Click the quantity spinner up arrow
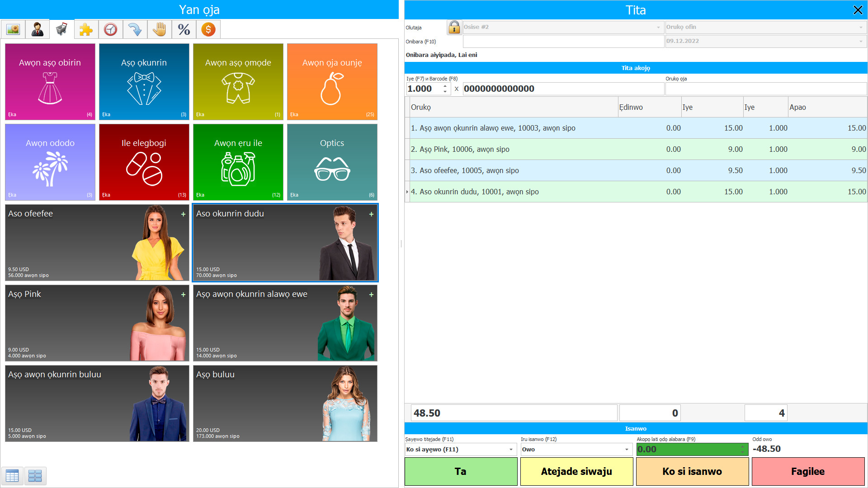 [445, 86]
